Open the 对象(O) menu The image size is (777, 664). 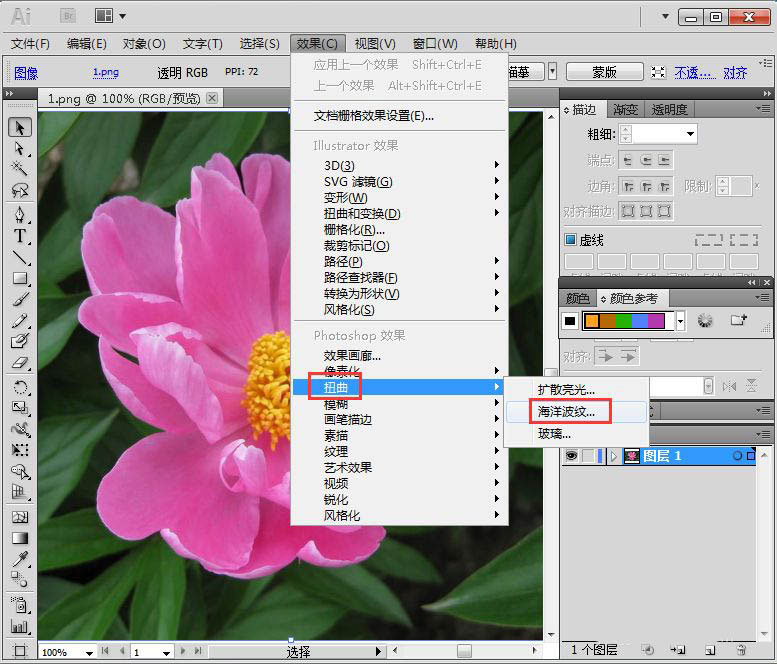144,44
